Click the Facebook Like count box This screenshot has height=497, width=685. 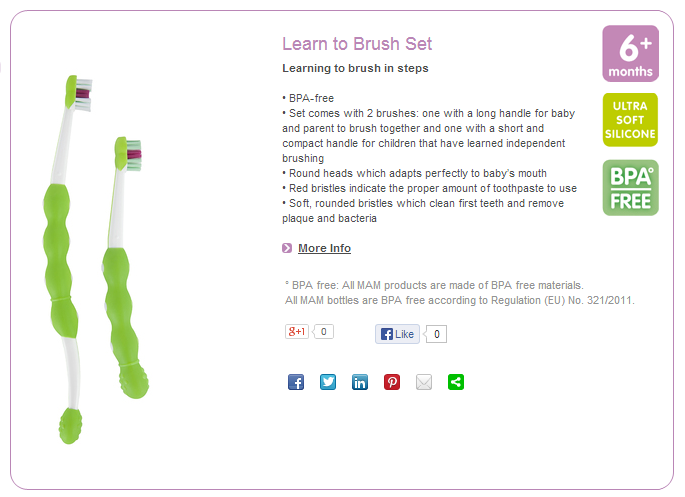pyautogui.click(x=436, y=334)
